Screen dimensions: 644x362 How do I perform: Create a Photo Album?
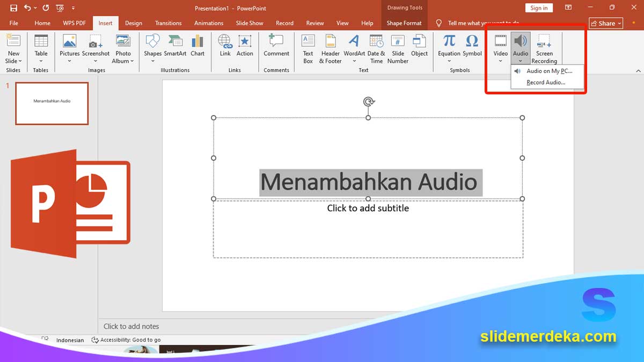pos(123,49)
